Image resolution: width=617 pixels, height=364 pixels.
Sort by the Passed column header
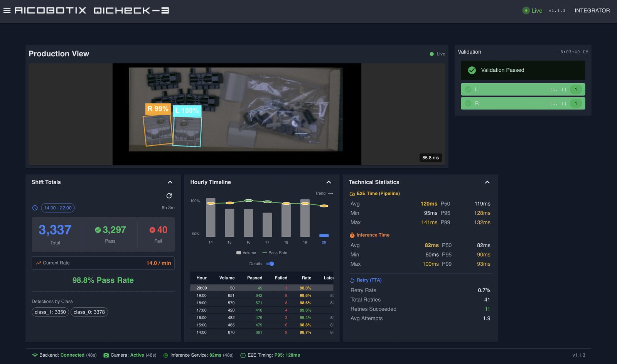click(255, 278)
